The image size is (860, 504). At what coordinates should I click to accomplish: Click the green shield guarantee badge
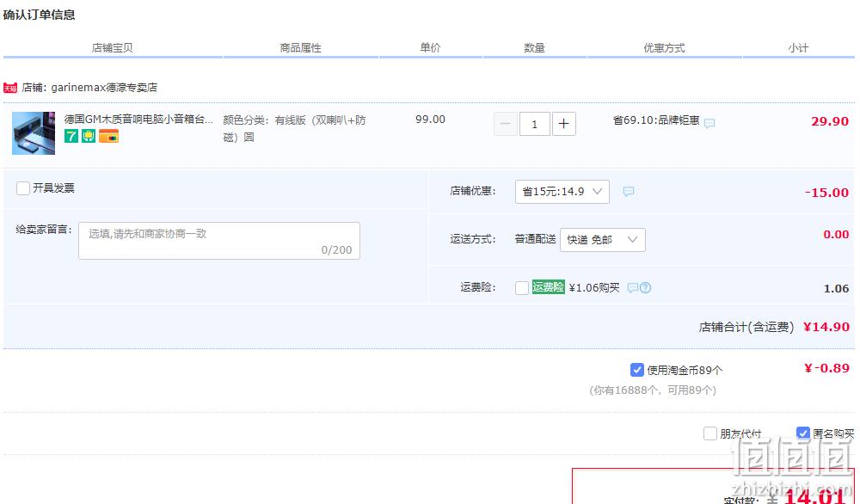pyautogui.click(x=89, y=136)
